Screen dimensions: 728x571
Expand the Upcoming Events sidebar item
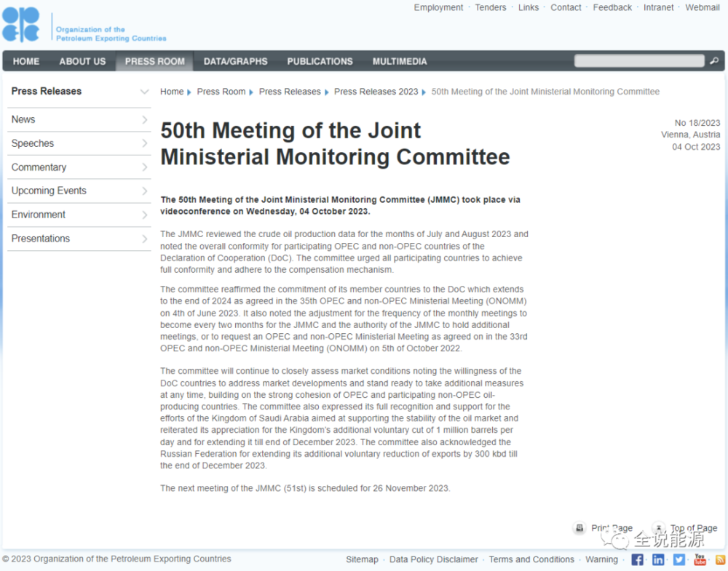[x=144, y=191]
